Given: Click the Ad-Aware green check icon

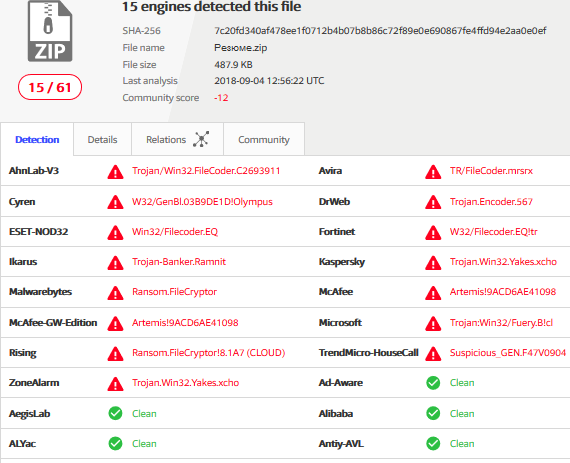Looking at the screenshot, I should tap(433, 383).
